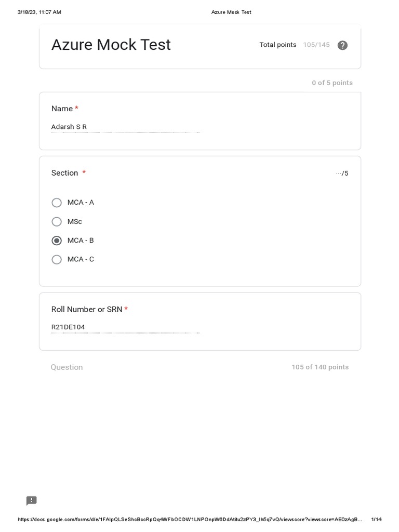Click the 0 of 5 points label
399x532 pixels.
[x=332, y=83]
